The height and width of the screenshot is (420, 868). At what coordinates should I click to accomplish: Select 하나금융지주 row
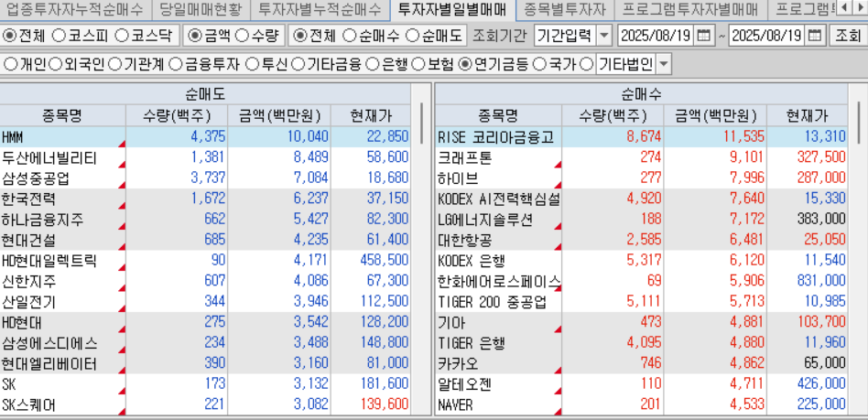point(205,220)
